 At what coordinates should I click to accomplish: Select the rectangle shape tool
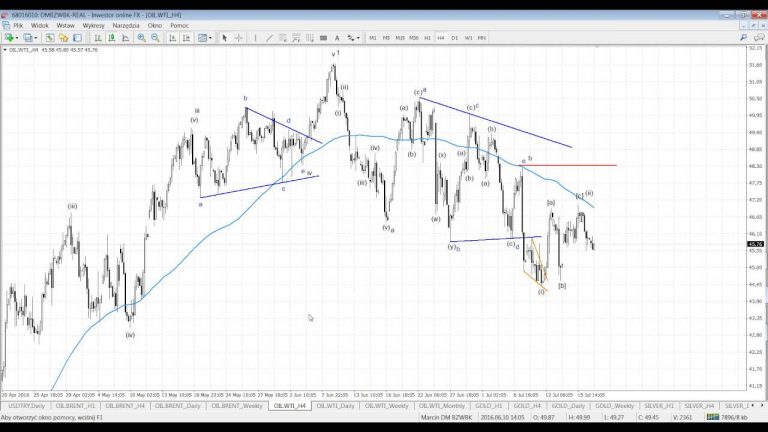coord(323,38)
